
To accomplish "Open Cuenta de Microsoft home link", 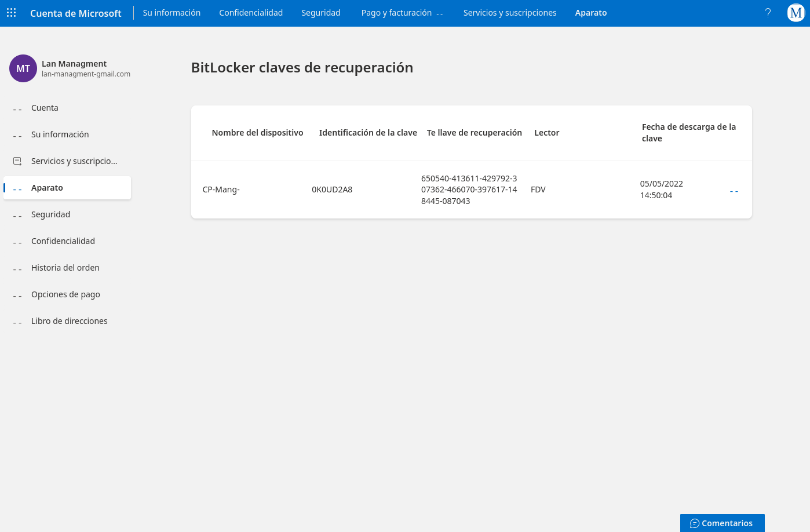I will [x=76, y=13].
